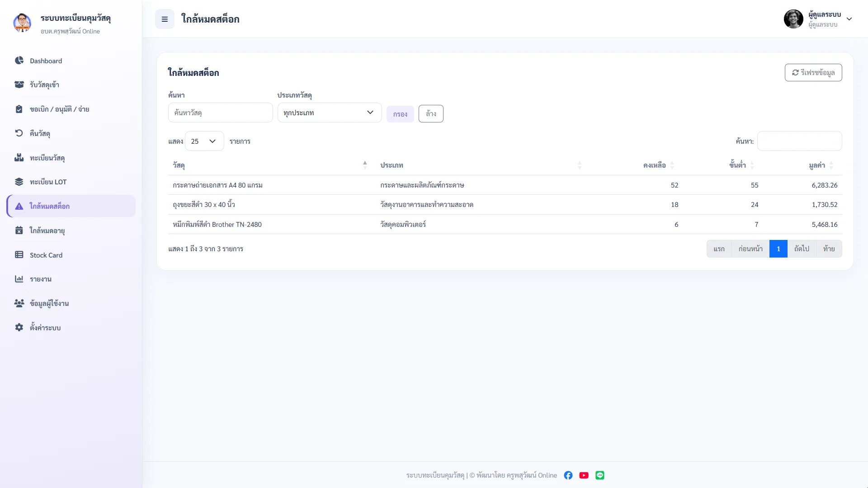Select page 1 in pagination
This screenshot has height=488, width=868.
click(778, 249)
